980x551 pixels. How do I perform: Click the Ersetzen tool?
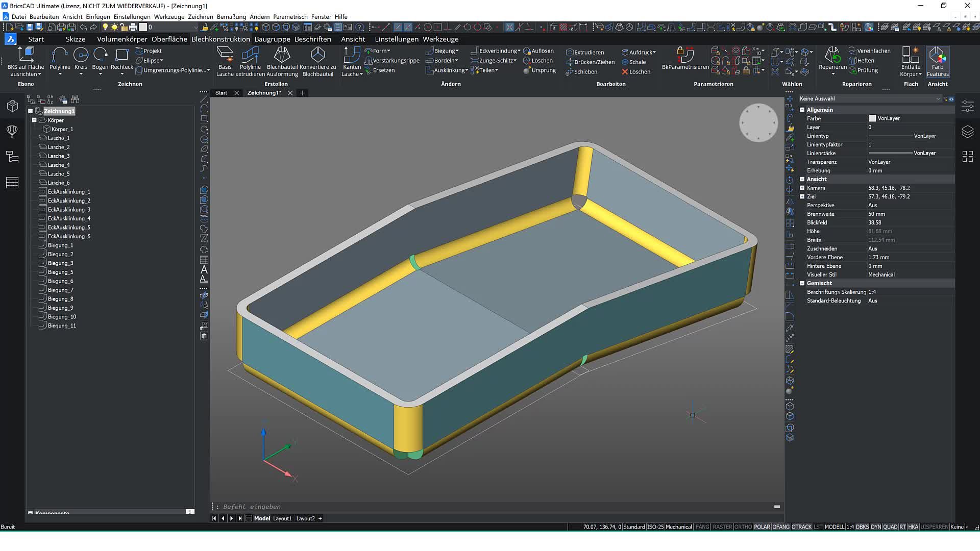(379, 70)
